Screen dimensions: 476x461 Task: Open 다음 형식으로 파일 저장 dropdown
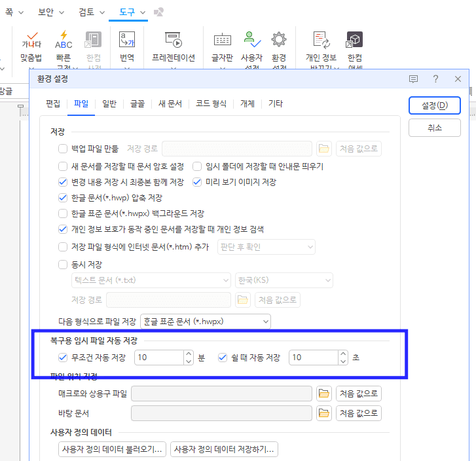click(x=206, y=322)
